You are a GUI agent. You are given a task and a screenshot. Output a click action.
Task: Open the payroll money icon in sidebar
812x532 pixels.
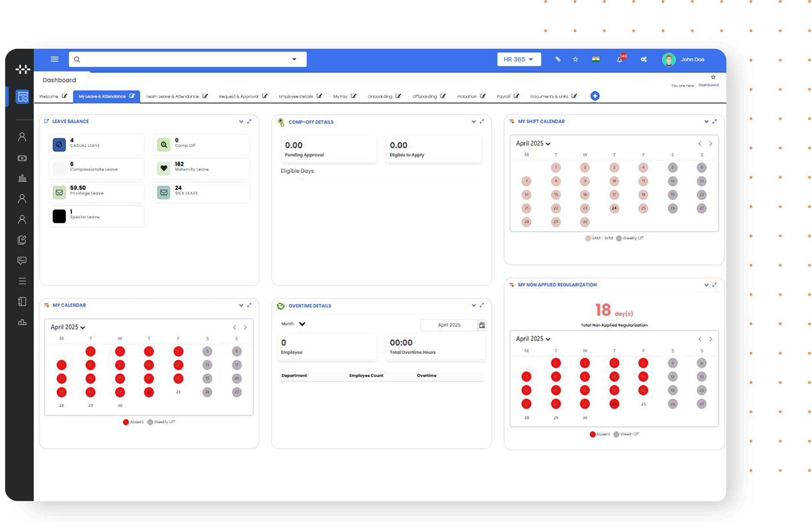click(22, 158)
